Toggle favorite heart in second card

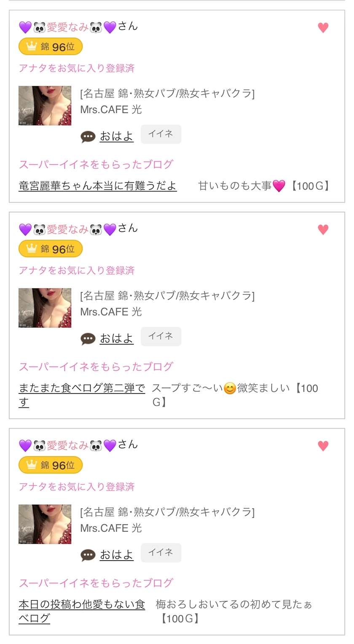[x=323, y=229]
